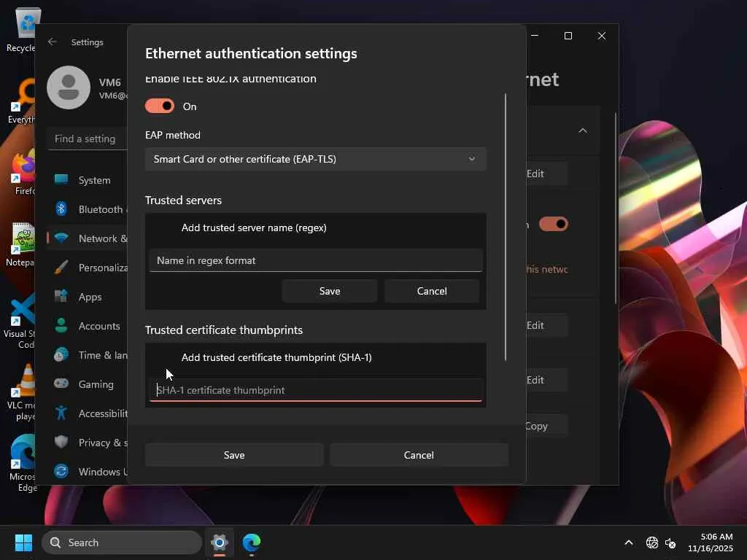Focus the SHA-1 certificate thumbprint field
Viewport: 747px width, 560px height.
pyautogui.click(x=315, y=390)
